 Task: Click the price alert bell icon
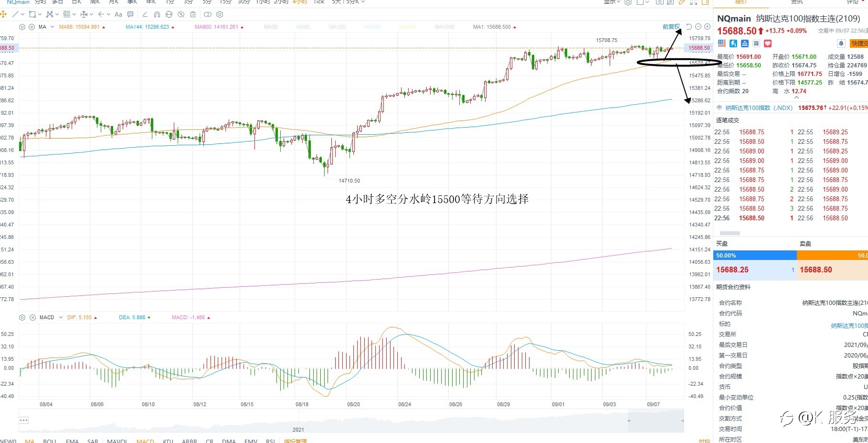[841, 43]
